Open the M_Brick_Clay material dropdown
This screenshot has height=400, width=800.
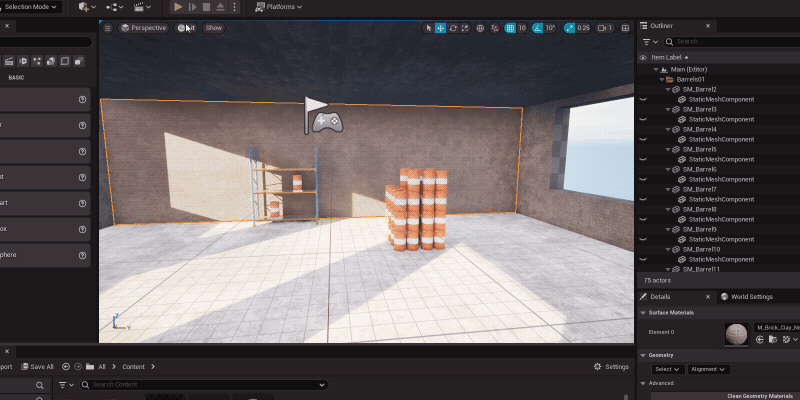coord(777,328)
